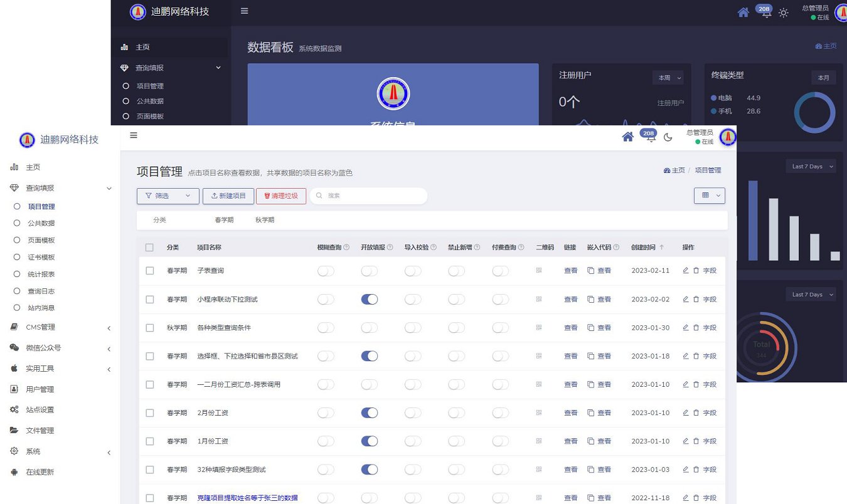The height and width of the screenshot is (504, 847).
Task: Click edit pencil icon for 2月份工资
Action: tap(685, 412)
